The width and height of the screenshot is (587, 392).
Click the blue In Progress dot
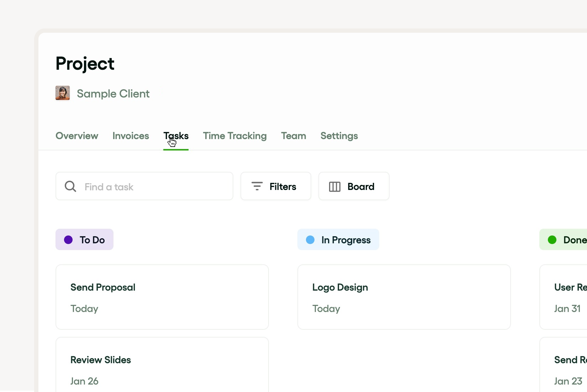(x=310, y=240)
